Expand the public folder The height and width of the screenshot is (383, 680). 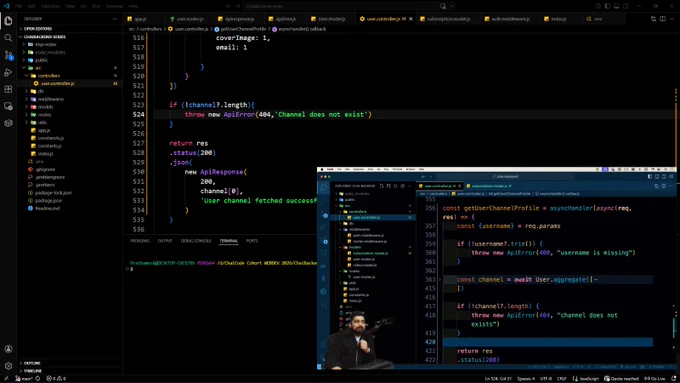pos(69,60)
